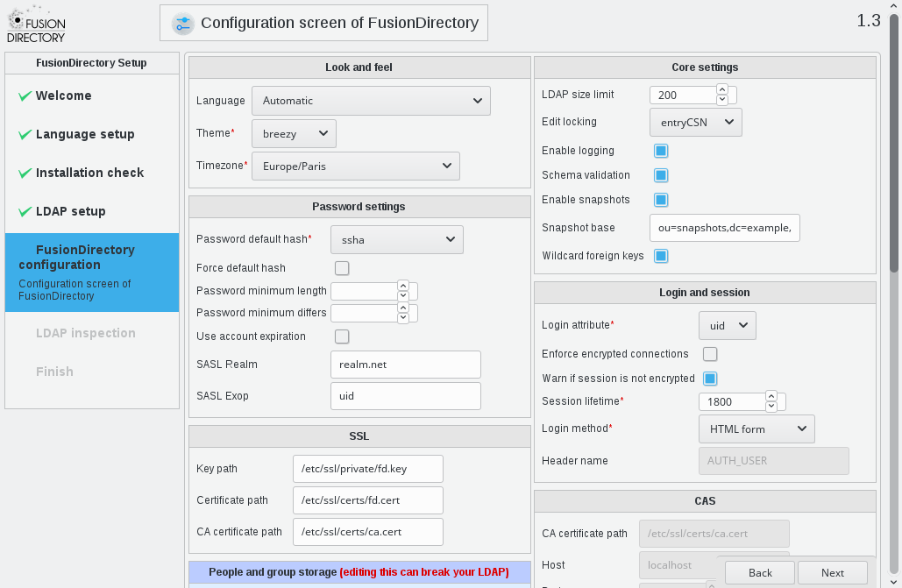Click the SSL Key path field
This screenshot has width=902, height=588.
368,469
